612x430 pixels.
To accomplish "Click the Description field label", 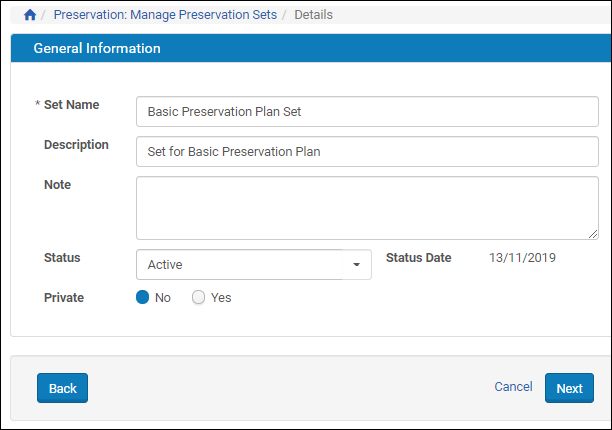I will point(76,145).
